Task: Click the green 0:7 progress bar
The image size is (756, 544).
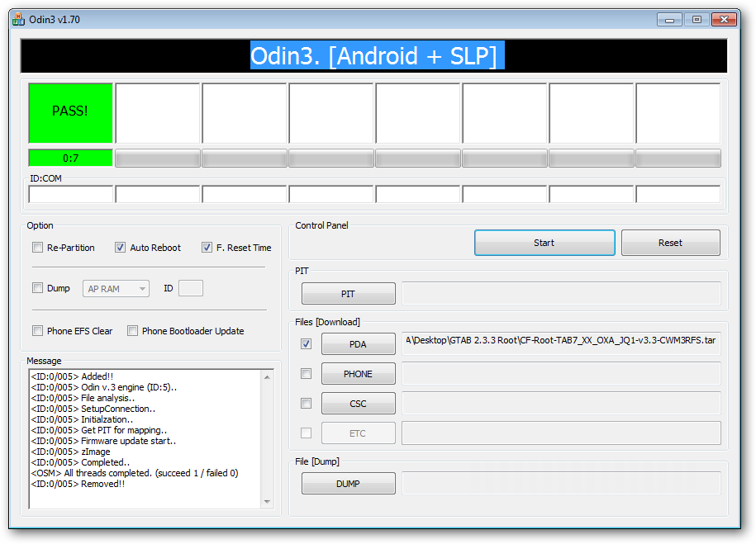Action: 70,158
